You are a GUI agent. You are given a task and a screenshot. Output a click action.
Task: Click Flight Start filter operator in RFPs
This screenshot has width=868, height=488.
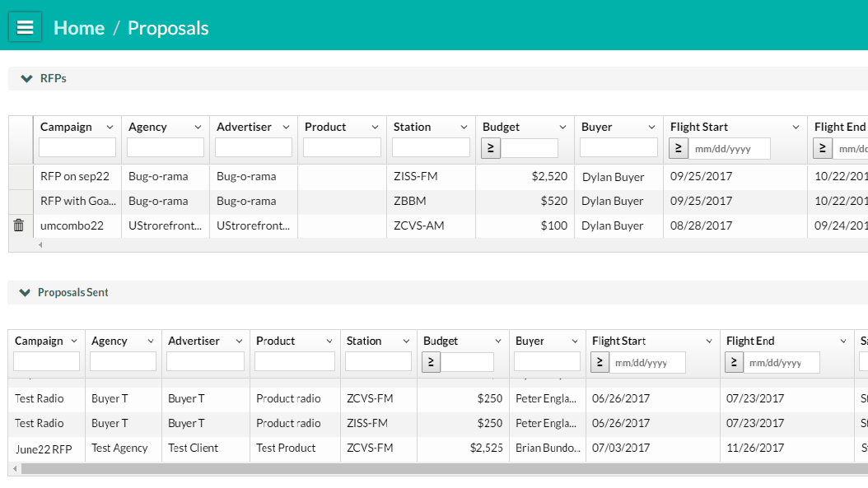point(679,148)
